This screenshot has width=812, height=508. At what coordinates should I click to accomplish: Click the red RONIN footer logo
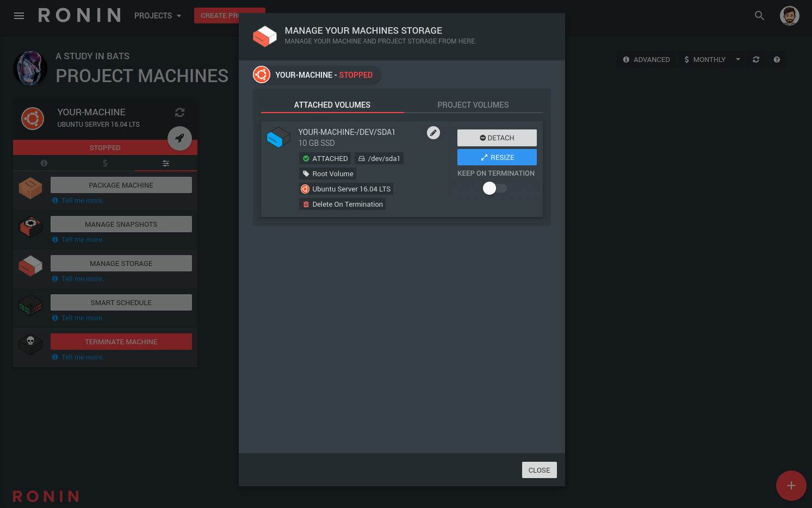click(x=46, y=496)
